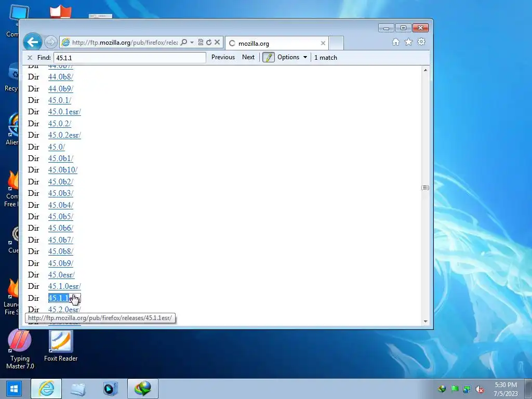Toggle the highlight all matches button

coord(269,57)
